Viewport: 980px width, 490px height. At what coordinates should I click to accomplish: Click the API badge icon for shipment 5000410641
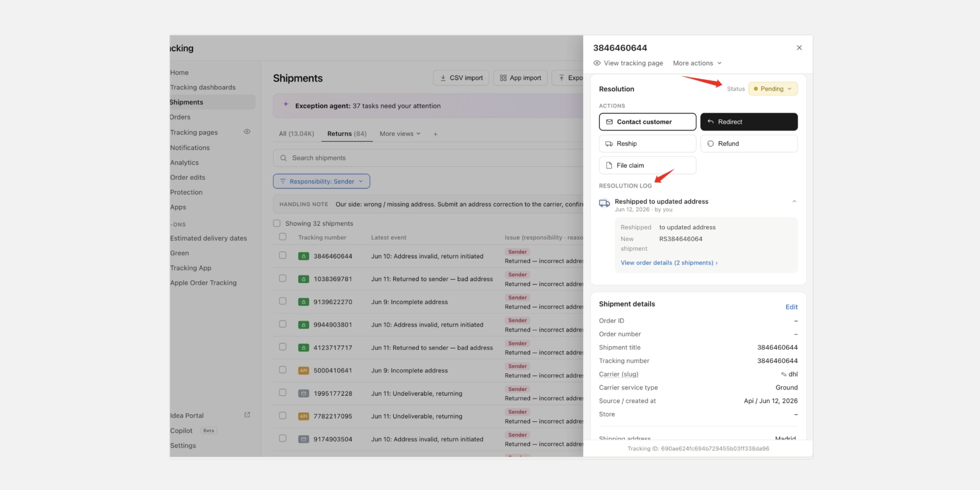[x=303, y=370]
